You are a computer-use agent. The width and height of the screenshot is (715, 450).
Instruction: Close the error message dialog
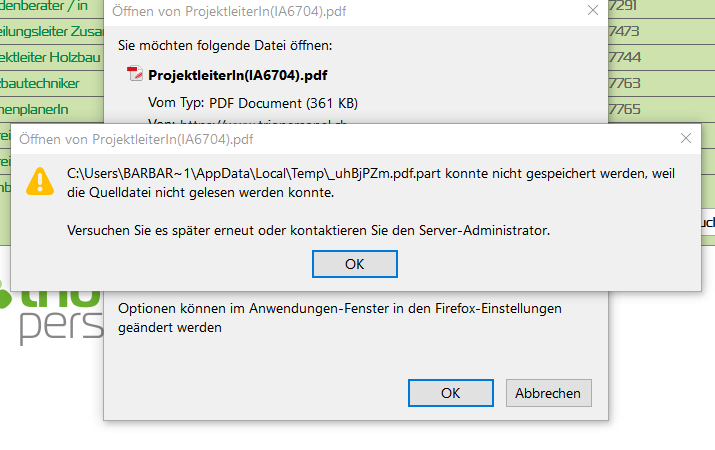(686, 138)
